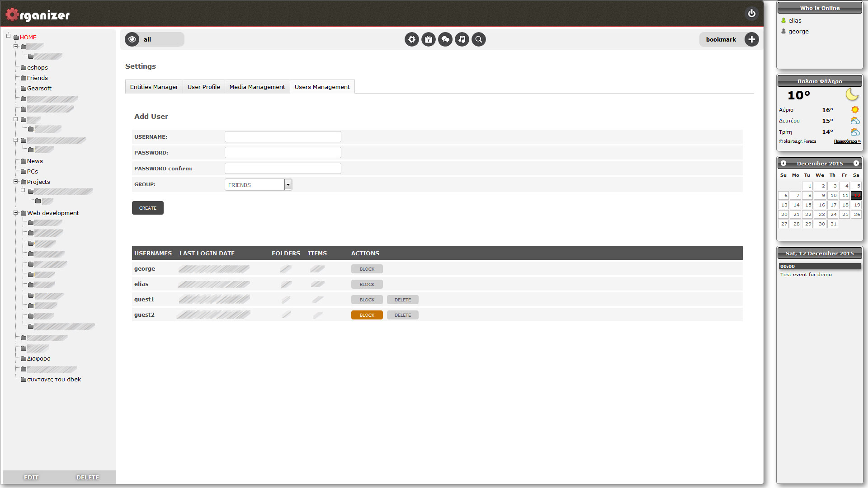The width and height of the screenshot is (868, 488).
Task: Go to next month in calendar widget
Action: (856, 163)
